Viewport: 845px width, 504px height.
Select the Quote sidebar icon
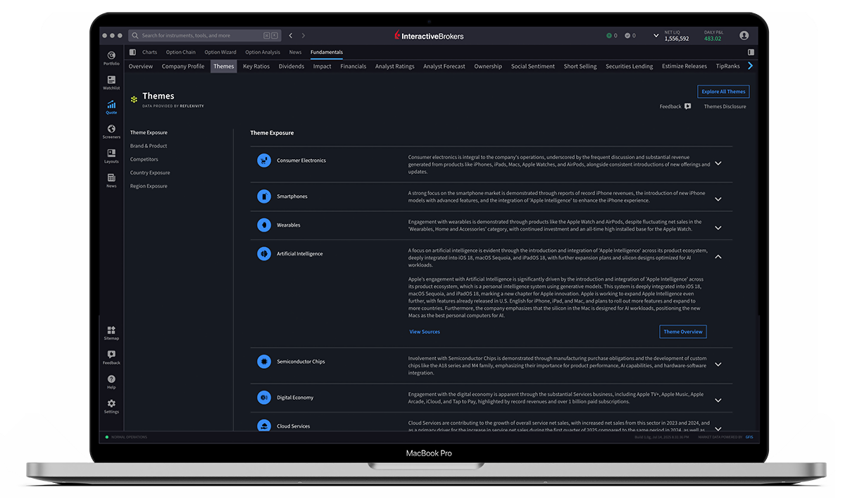click(111, 107)
